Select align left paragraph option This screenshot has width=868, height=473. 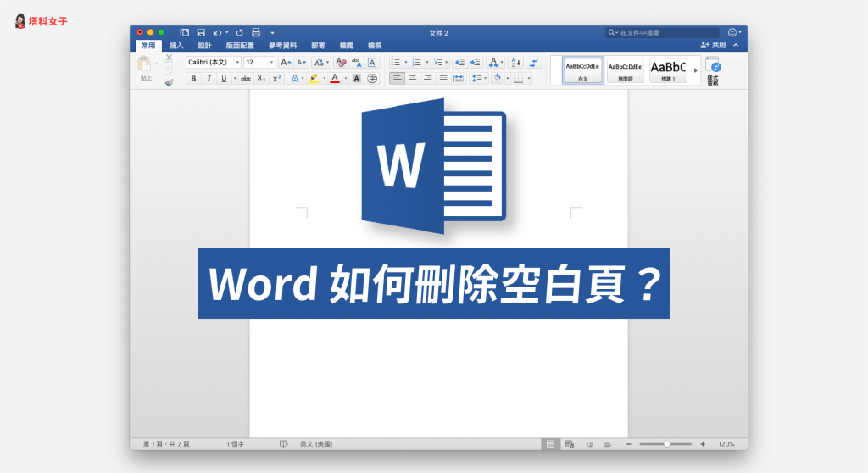pyautogui.click(x=397, y=79)
